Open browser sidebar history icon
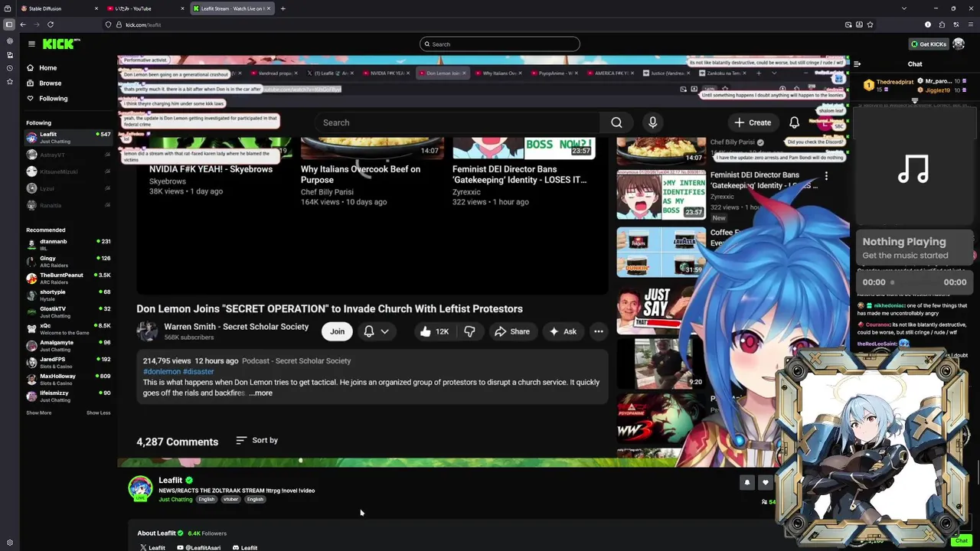This screenshot has width=980, height=551. tap(9, 68)
